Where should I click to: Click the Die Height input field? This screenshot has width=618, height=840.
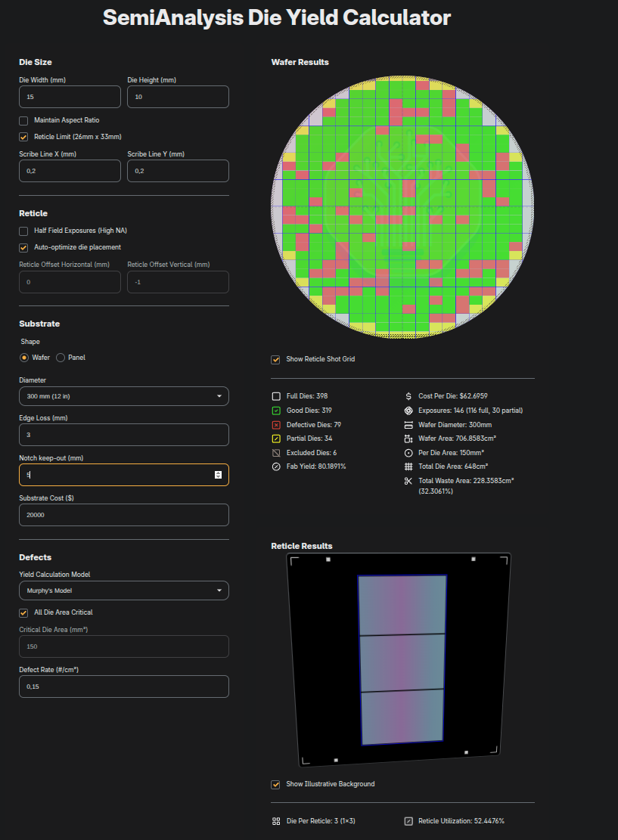(x=178, y=97)
